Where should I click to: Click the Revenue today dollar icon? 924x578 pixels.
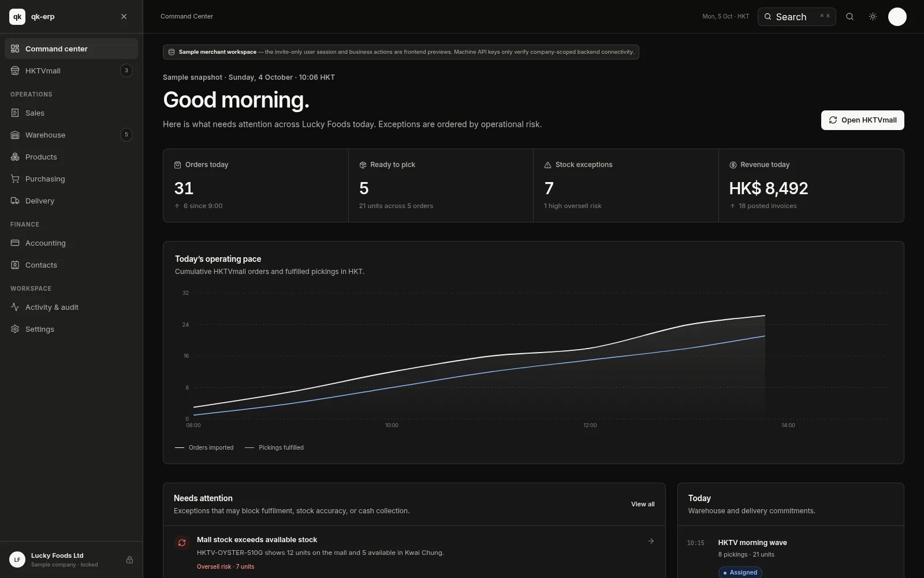click(733, 165)
